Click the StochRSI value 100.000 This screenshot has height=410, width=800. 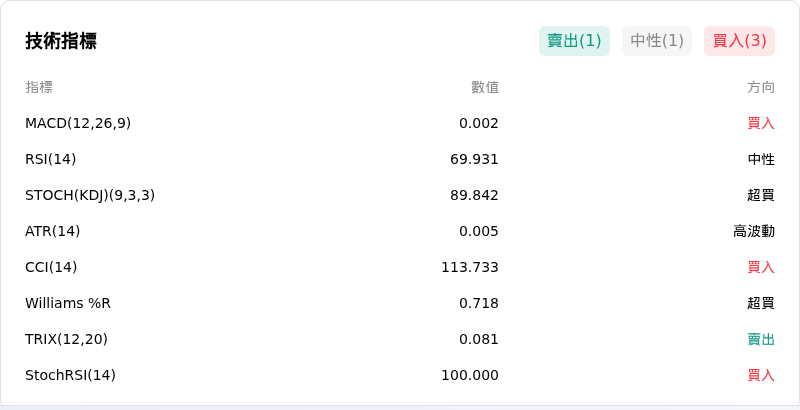coord(470,375)
